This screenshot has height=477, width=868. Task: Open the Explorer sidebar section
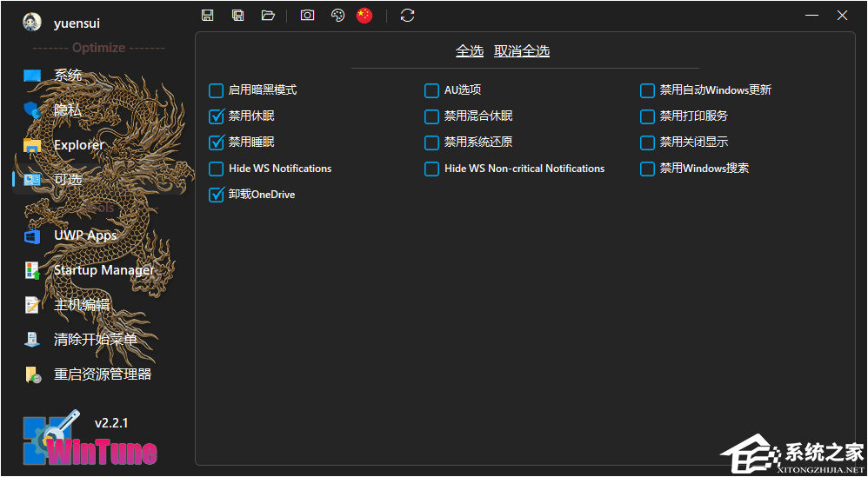click(x=100, y=145)
